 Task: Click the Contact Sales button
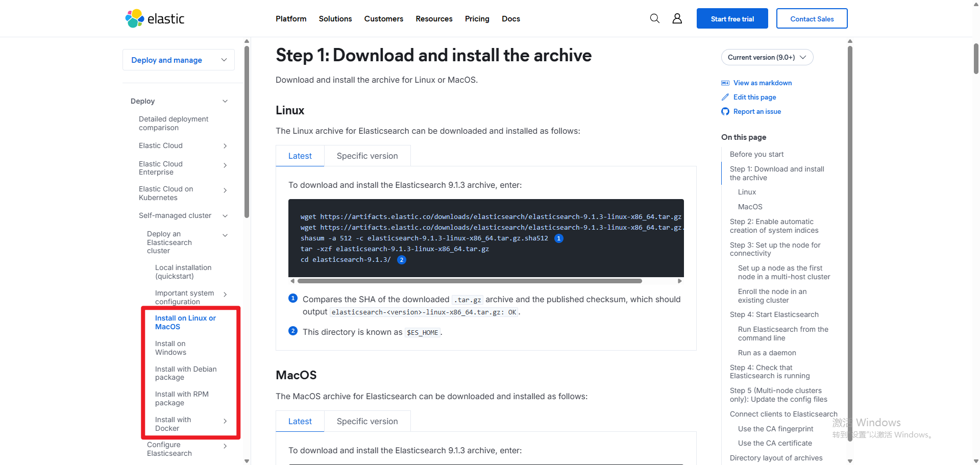tap(812, 18)
